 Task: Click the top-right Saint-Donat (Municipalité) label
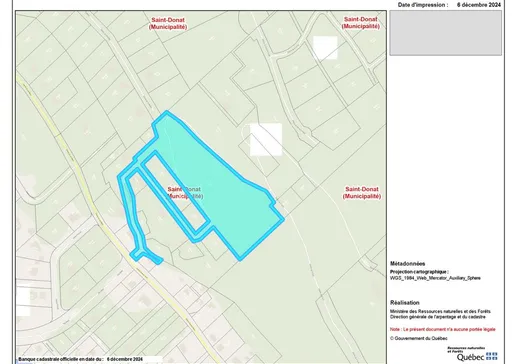click(361, 23)
